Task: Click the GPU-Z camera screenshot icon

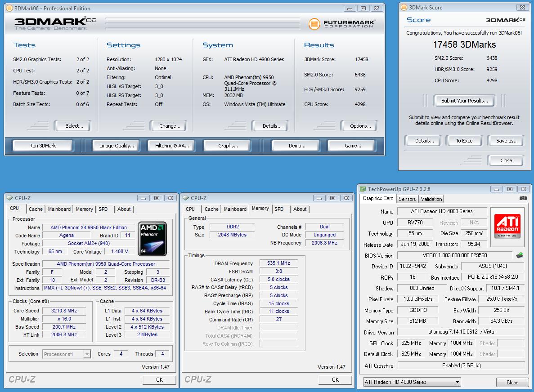Action: pos(523,198)
